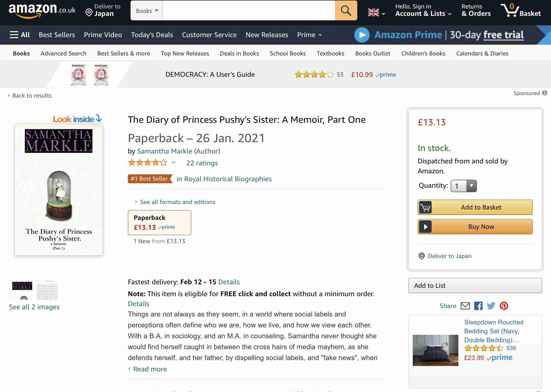Open Returns & Orders
This screenshot has height=392, width=551.
(x=476, y=10)
